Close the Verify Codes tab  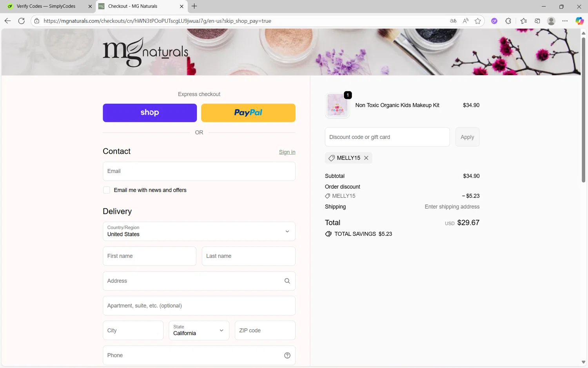coord(90,6)
